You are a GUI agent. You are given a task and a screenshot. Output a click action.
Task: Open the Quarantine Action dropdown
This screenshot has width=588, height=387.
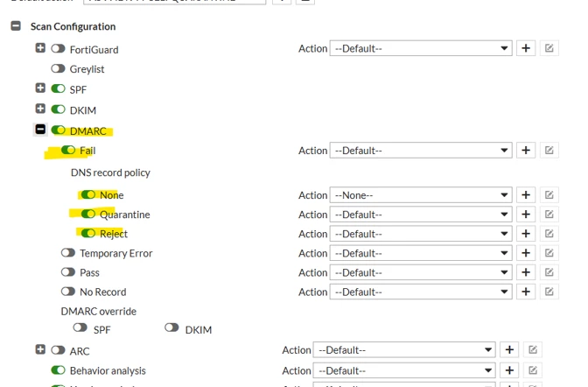[x=421, y=215]
